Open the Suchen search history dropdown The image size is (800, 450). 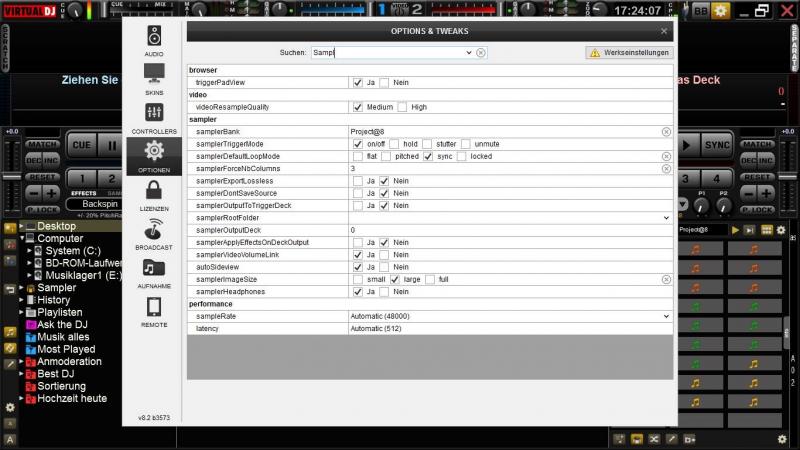tap(469, 53)
